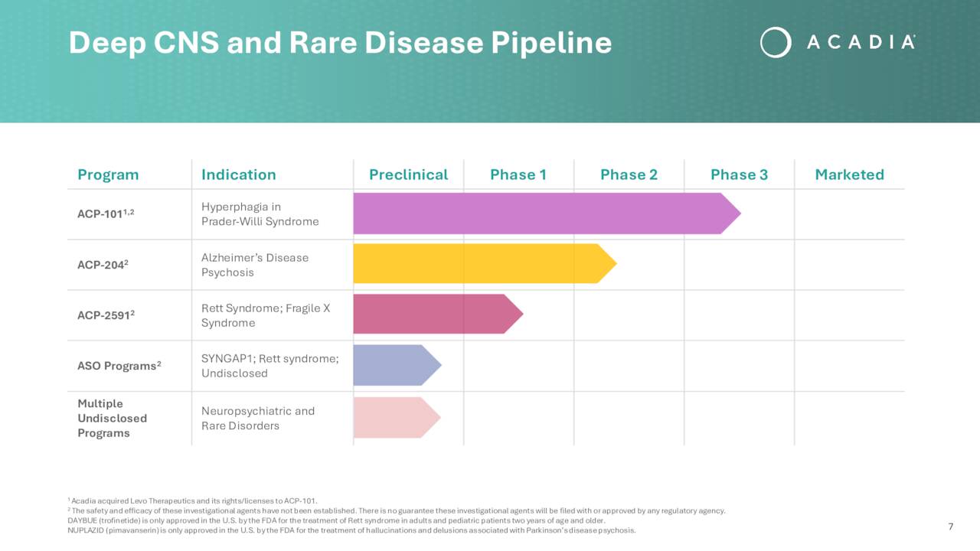Click footnote 1 about Levo Therapeutics acquisition

pyautogui.click(x=192, y=500)
